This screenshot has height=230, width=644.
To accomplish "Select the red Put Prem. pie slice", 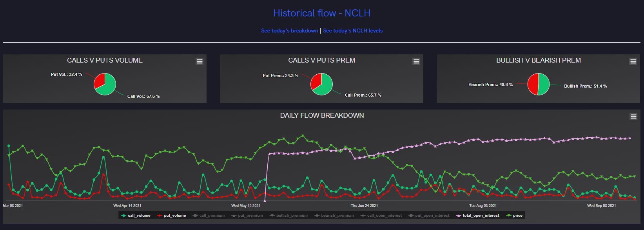I will [x=315, y=81].
